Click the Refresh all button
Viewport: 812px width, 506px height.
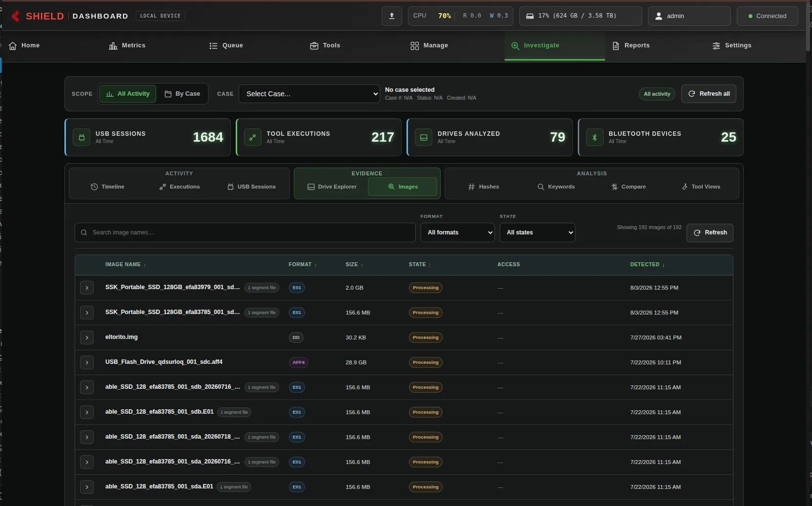[x=709, y=94]
